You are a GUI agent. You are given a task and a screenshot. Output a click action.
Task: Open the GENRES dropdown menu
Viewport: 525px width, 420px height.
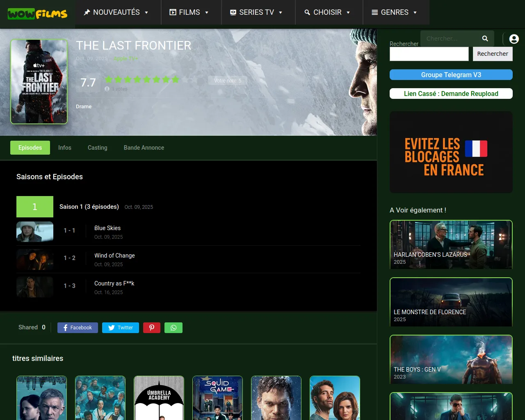click(x=394, y=12)
